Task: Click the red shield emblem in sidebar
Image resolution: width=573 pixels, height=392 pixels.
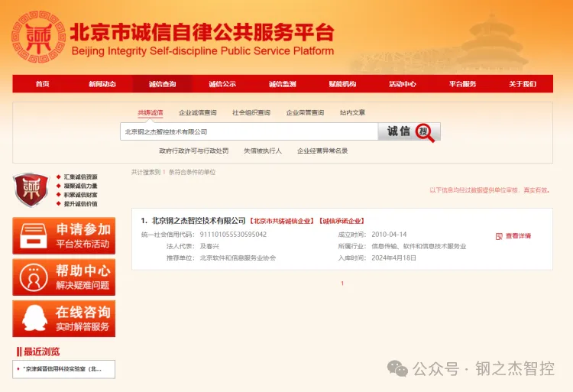Action: [x=31, y=190]
